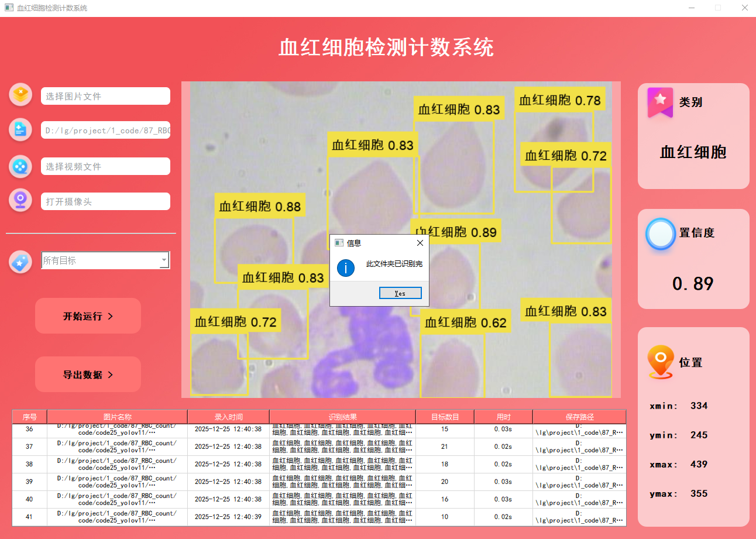Click the detection label 血红细胞 0.78
The image size is (756, 539).
coord(559,100)
